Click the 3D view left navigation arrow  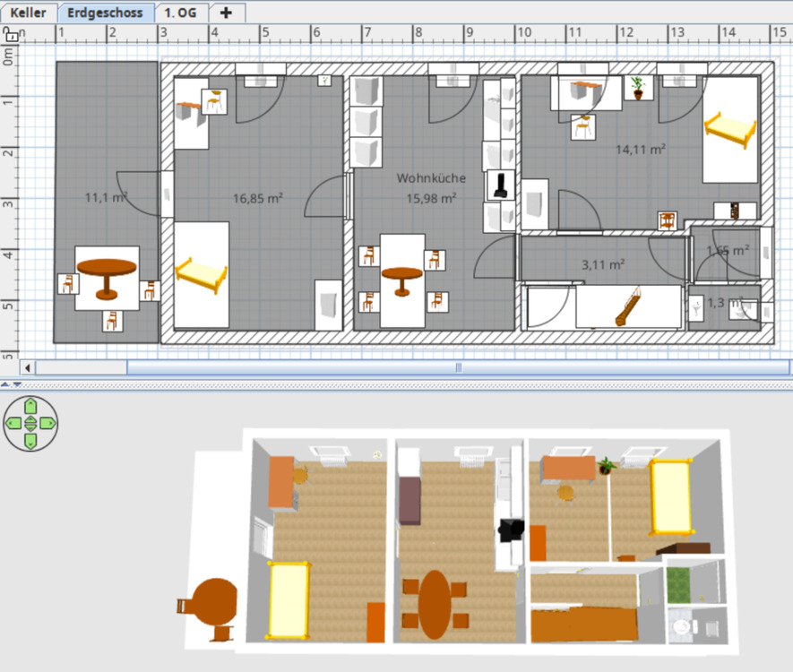click(x=13, y=422)
